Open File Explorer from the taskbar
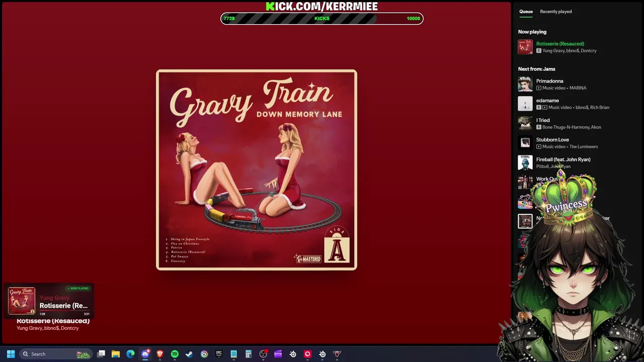This screenshot has width=644, height=362. click(x=116, y=354)
